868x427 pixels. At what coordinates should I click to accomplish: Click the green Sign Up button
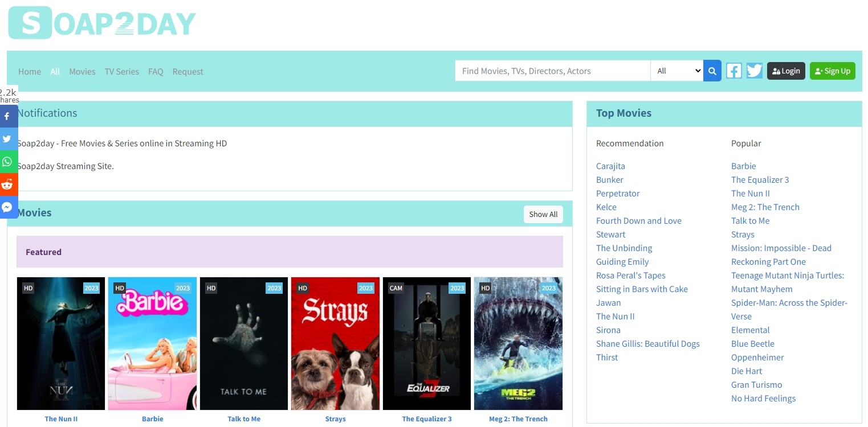pos(833,71)
